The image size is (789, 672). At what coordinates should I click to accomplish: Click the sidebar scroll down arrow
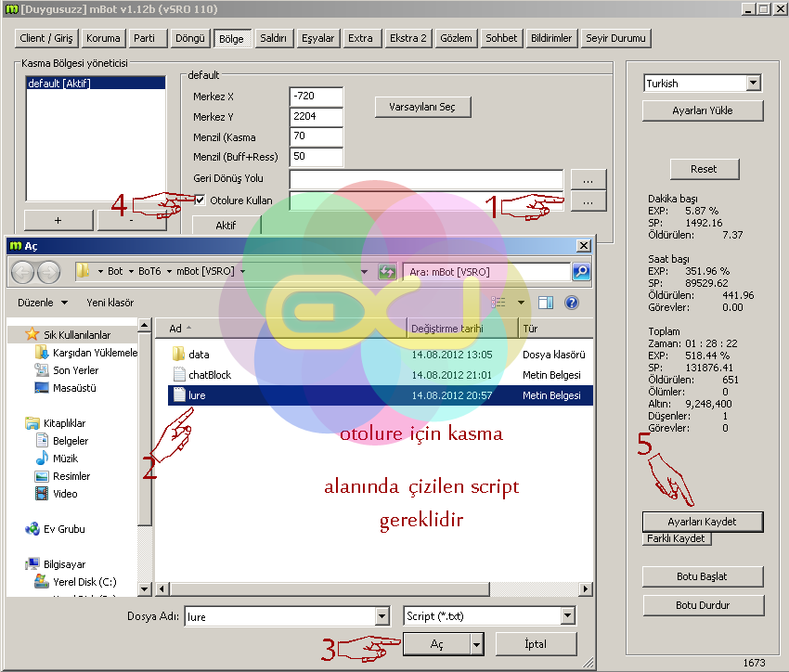click(145, 589)
